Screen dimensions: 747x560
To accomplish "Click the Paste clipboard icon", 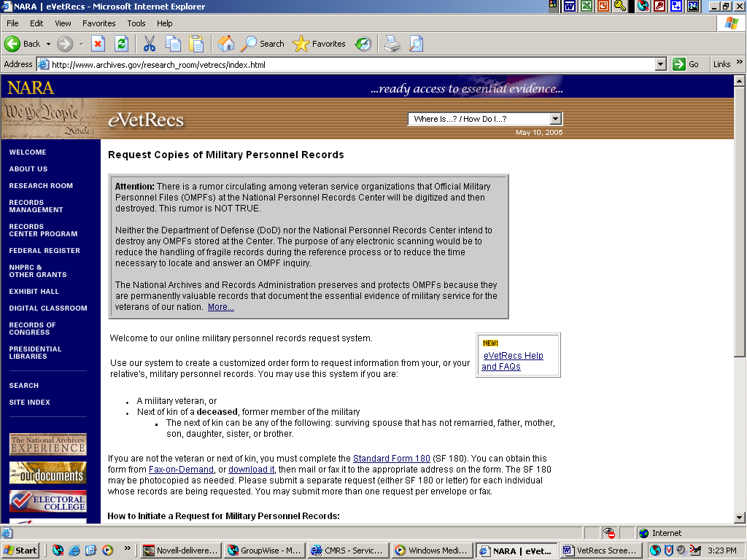I will (x=196, y=44).
